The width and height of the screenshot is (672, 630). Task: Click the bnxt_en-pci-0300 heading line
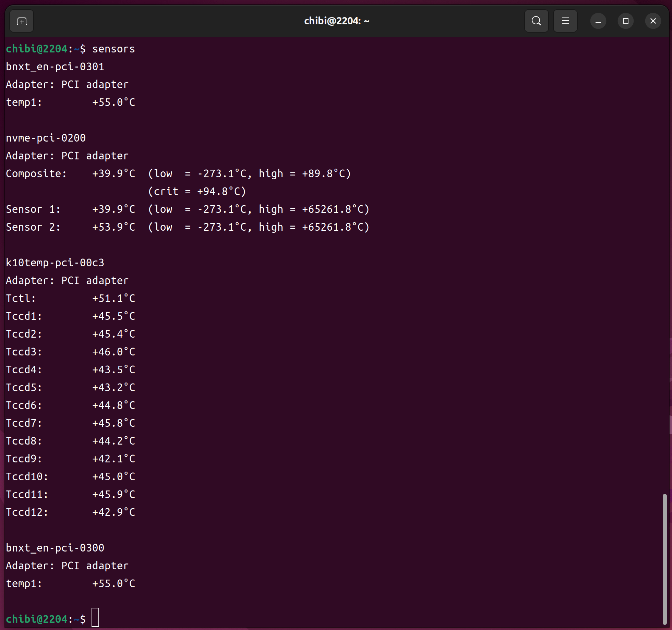pos(55,548)
